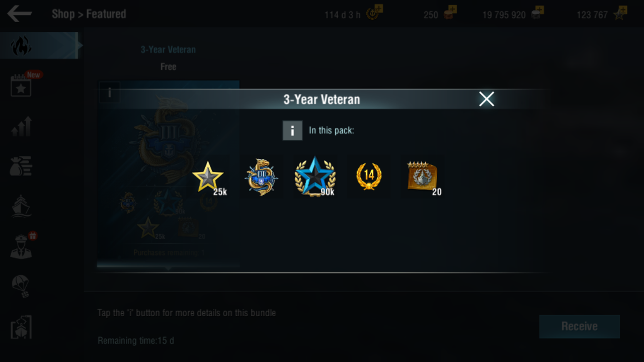Image resolution: width=644 pixels, height=362 pixels.
Task: Open the bar chart progress category
Action: pos(21,126)
